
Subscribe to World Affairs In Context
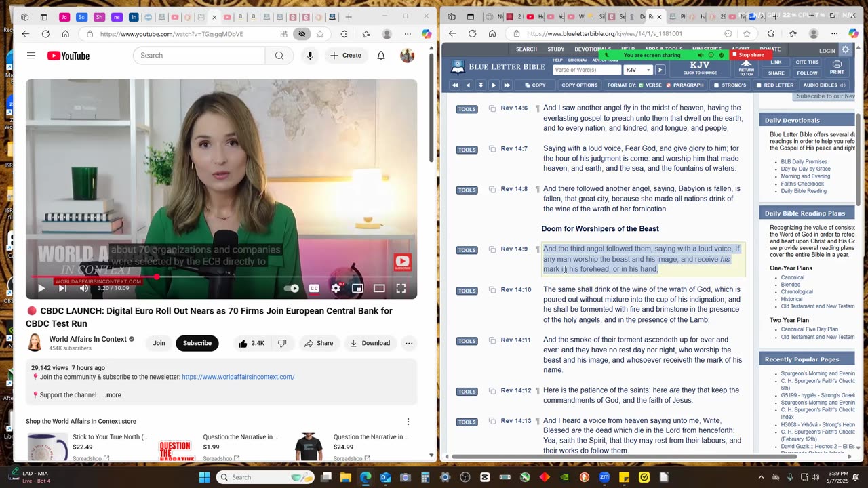(x=197, y=343)
